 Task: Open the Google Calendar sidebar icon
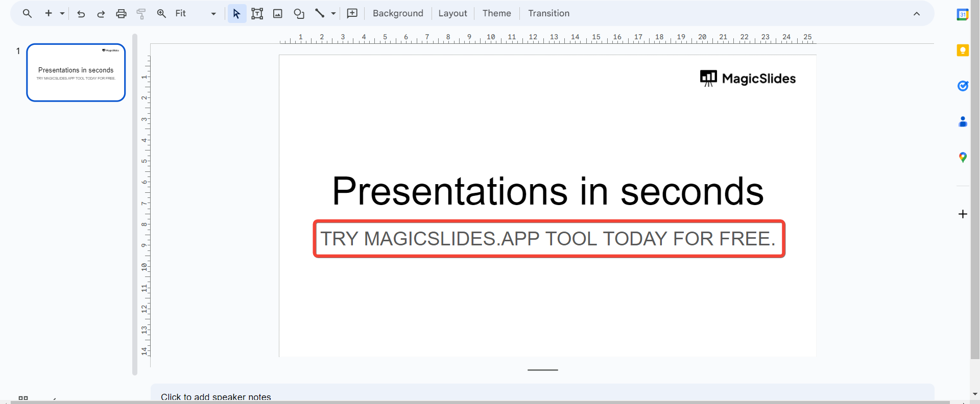point(963,15)
